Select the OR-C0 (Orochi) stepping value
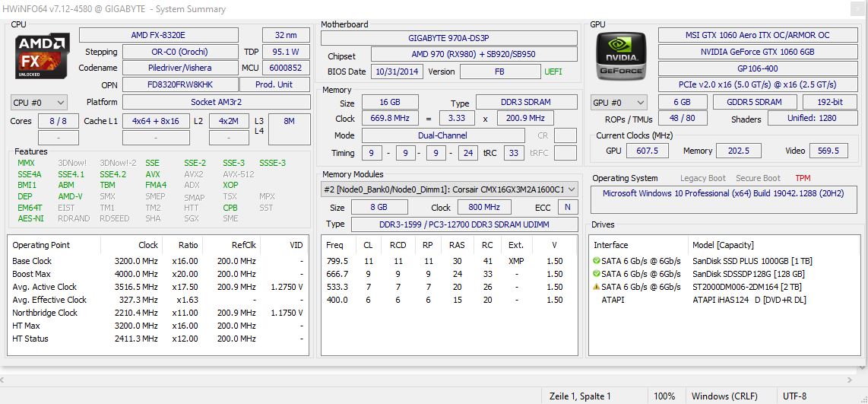 pos(180,52)
